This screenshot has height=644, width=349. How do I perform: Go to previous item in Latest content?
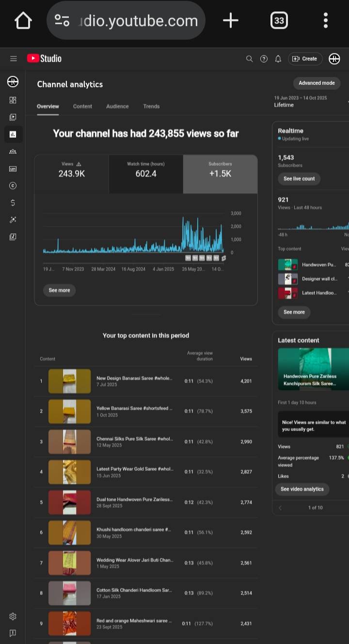point(280,508)
